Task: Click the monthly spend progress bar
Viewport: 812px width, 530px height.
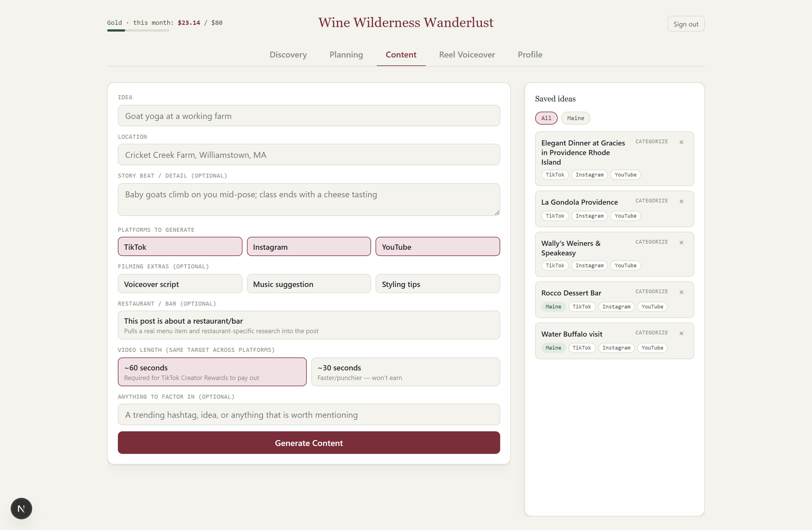Action: (138, 30)
